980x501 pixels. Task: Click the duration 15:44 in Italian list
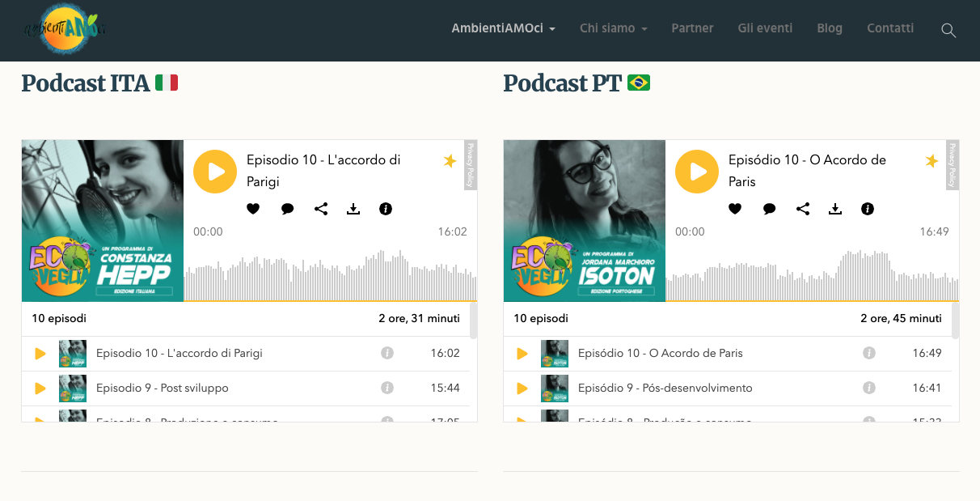[445, 388]
